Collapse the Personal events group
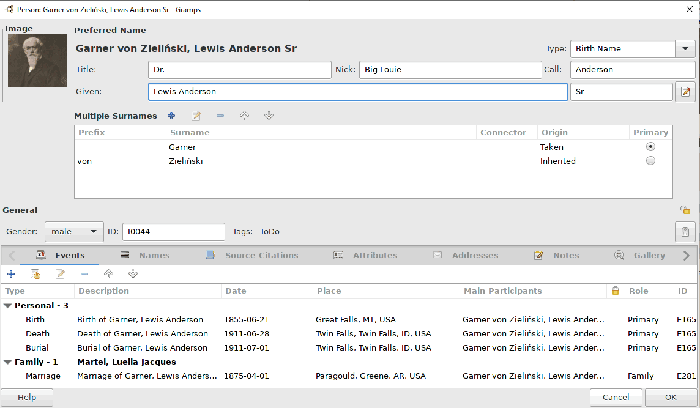The width and height of the screenshot is (700, 408). (7, 306)
